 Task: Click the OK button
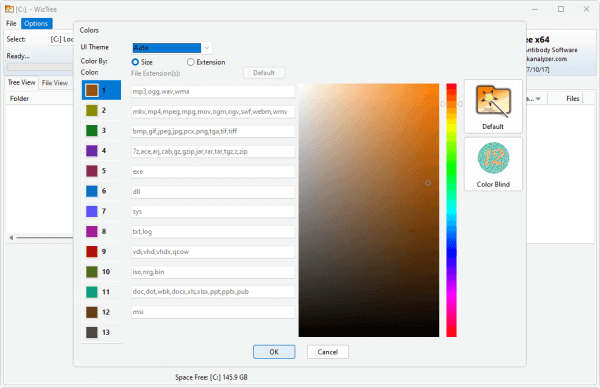point(274,352)
